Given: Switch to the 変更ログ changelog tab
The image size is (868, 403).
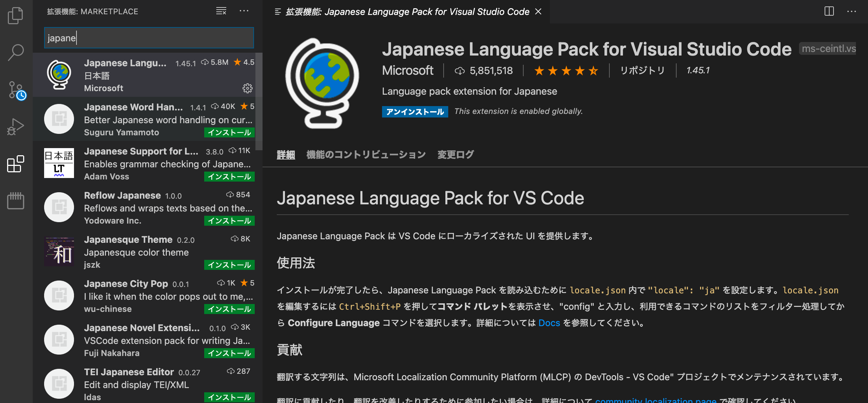Looking at the screenshot, I should click(x=456, y=155).
